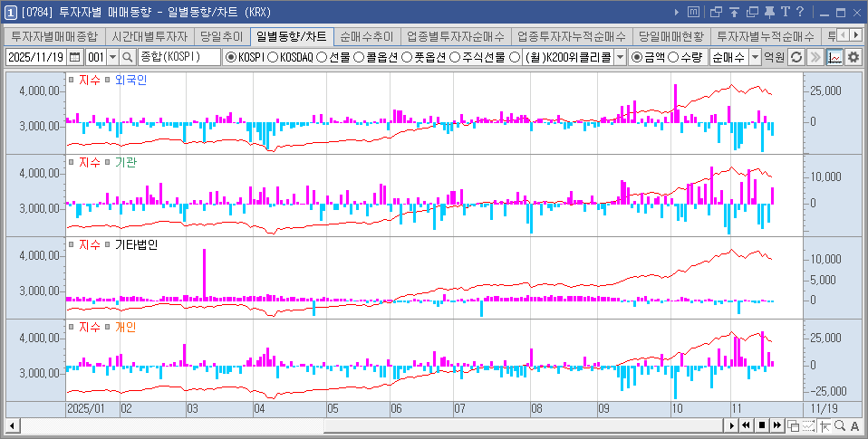Click the 일별동향/차트 tab
The width and height of the screenshot is (868, 439).
coord(292,36)
